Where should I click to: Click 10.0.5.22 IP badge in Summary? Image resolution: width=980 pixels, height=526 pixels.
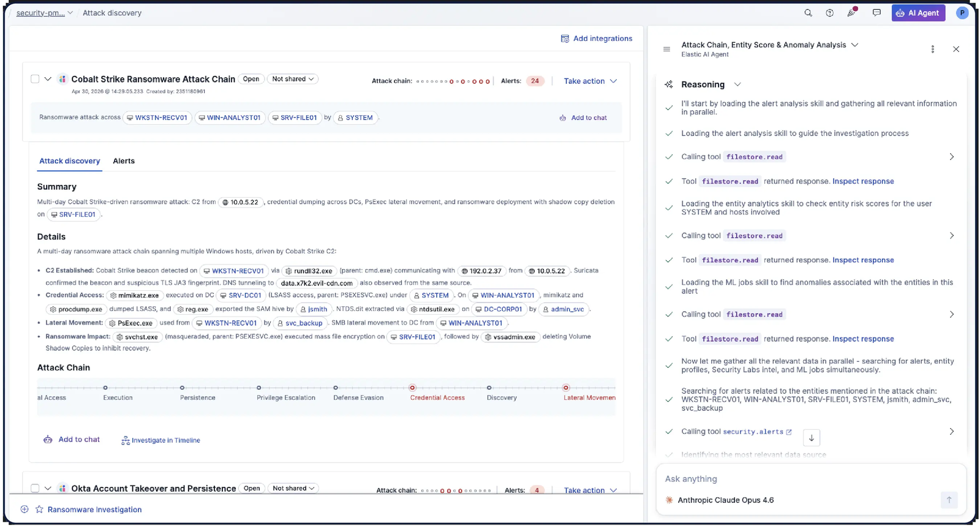point(241,202)
